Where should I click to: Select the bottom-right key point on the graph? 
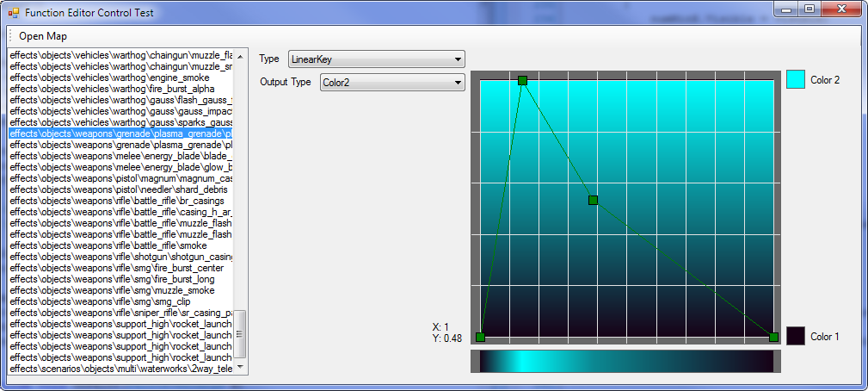point(773,337)
